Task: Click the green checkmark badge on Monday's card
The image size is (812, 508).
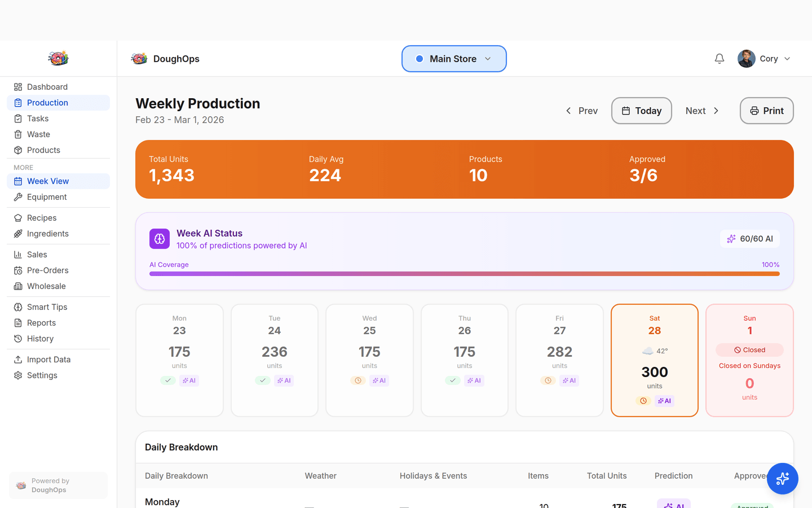Action: (x=168, y=380)
